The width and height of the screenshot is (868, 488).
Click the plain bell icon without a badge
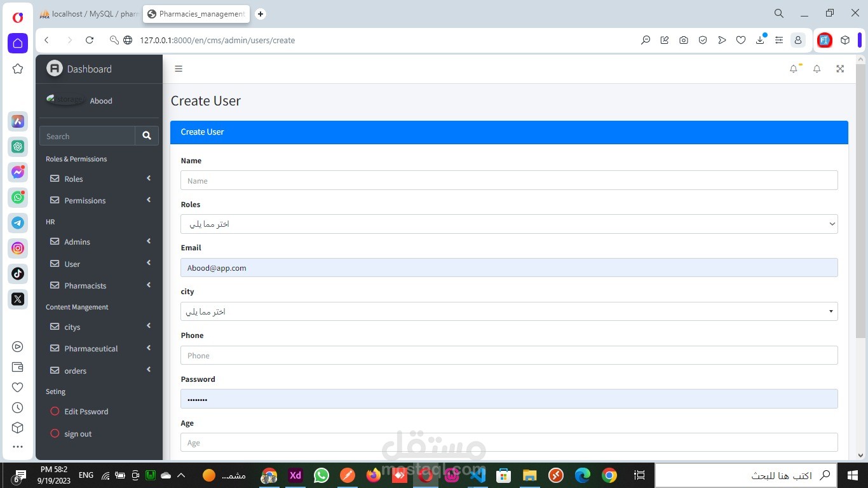pos(817,69)
